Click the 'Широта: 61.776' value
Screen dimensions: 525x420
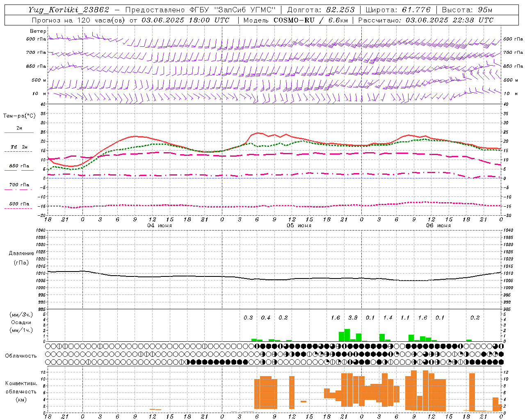pos(398,10)
